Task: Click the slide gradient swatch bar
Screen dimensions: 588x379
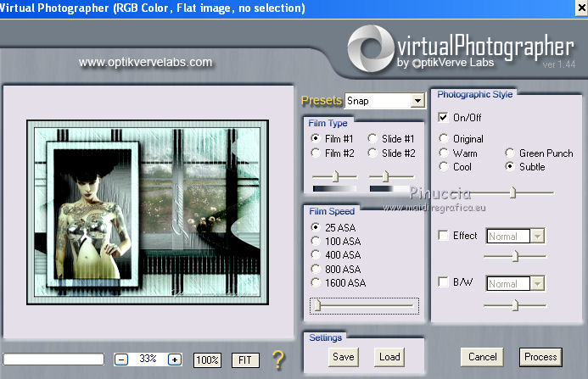Action: pos(389,188)
